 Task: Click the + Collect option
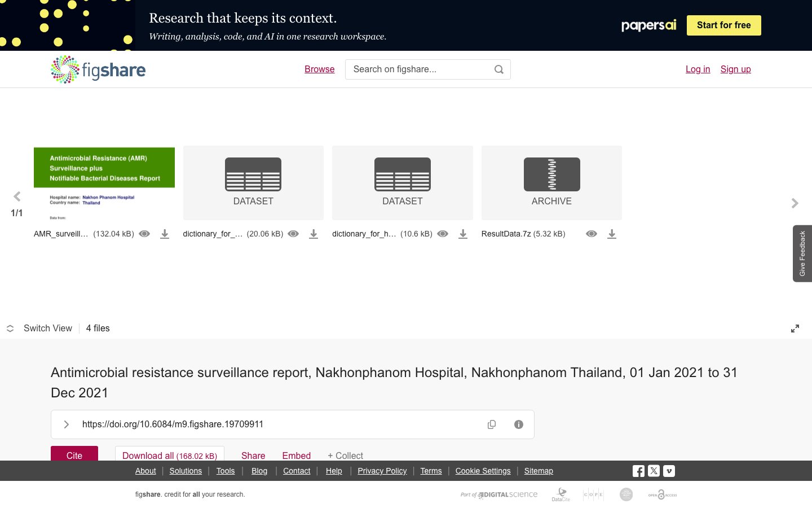pos(345,455)
